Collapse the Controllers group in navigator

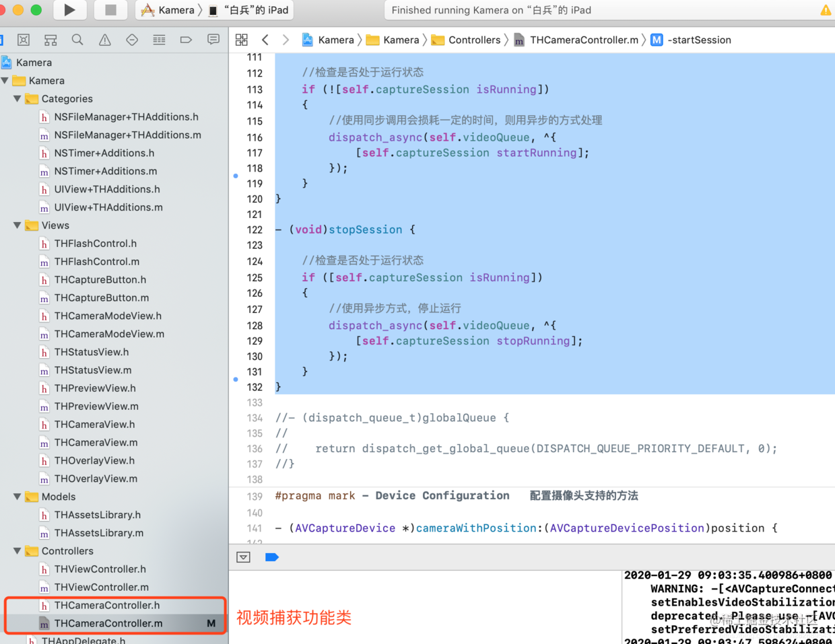(16, 550)
